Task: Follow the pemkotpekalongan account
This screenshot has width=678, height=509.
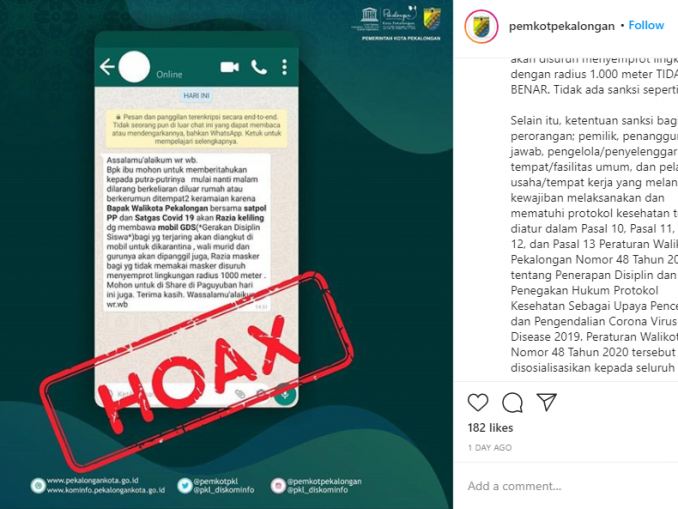Action: coord(646,26)
